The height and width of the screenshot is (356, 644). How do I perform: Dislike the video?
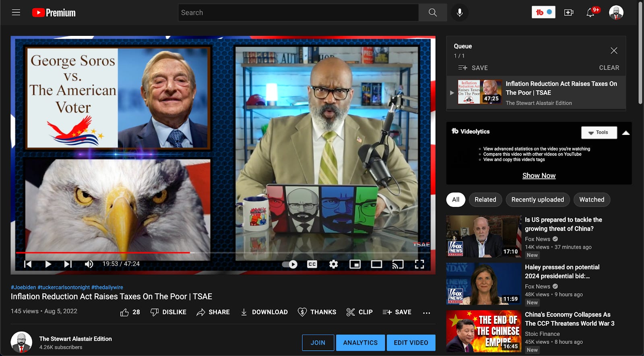tap(168, 312)
